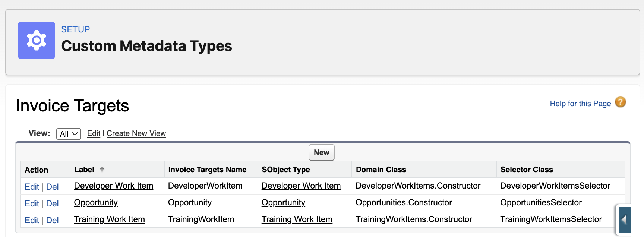Click the New button

(x=321, y=152)
